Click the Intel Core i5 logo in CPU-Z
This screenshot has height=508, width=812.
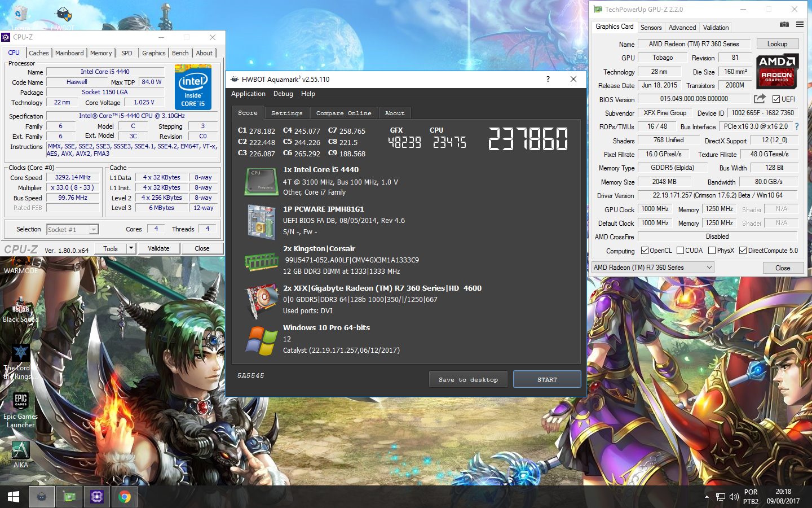193,86
